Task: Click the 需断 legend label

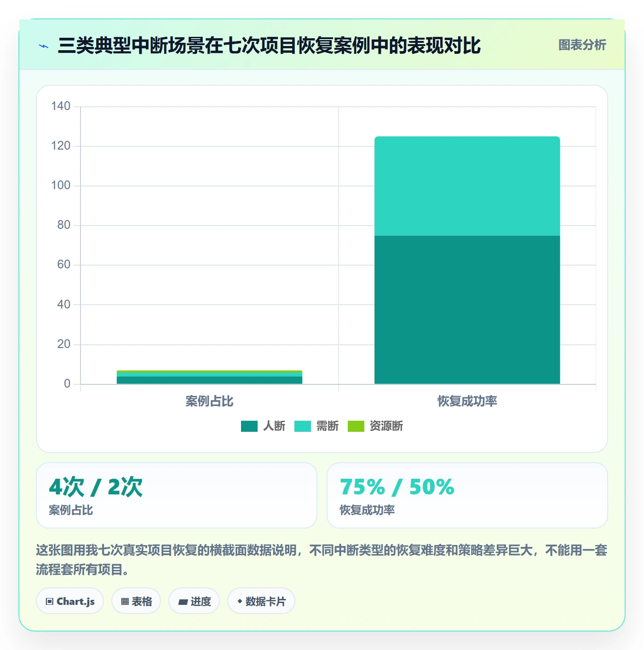Action: (328, 426)
